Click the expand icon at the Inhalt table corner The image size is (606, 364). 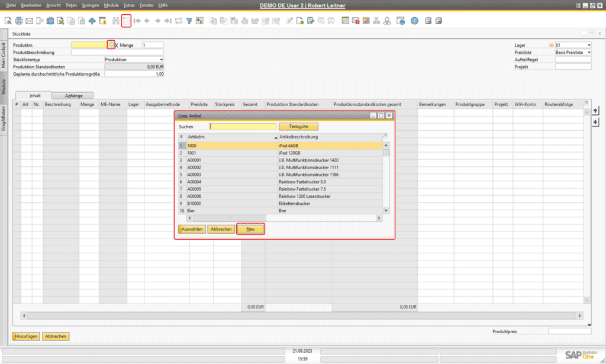pos(586,104)
